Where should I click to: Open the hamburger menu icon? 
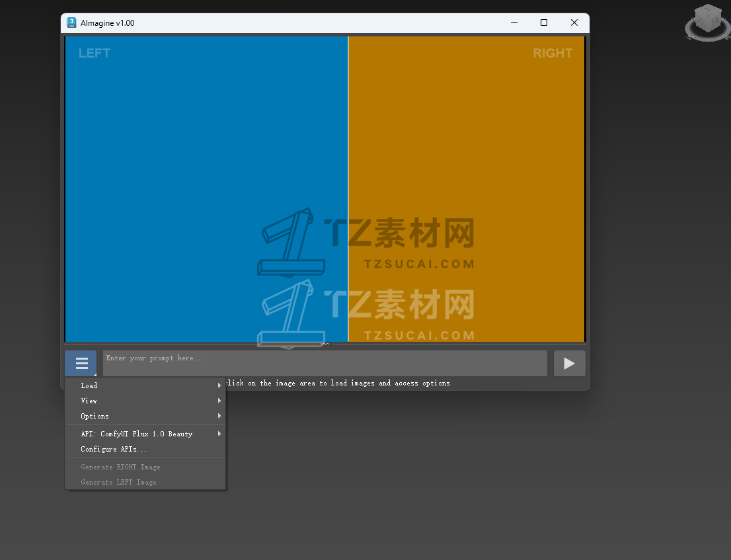[x=80, y=363]
